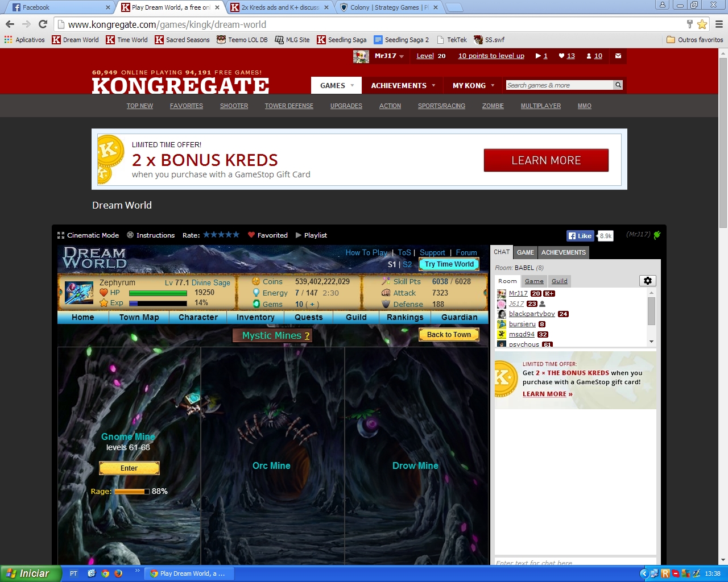The image size is (728, 582).
Task: Click the Chrome back arrow
Action: pos(10,24)
